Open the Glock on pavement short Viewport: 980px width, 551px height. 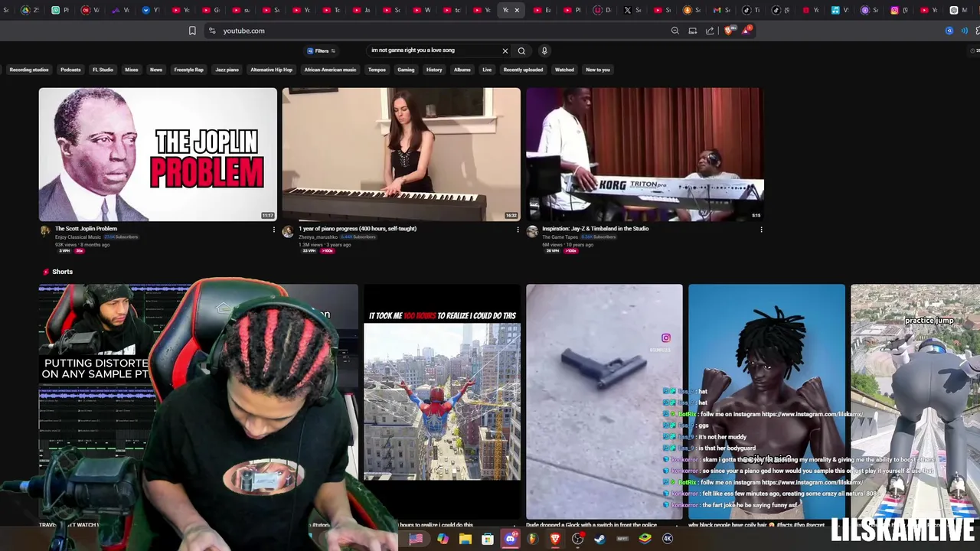604,401
